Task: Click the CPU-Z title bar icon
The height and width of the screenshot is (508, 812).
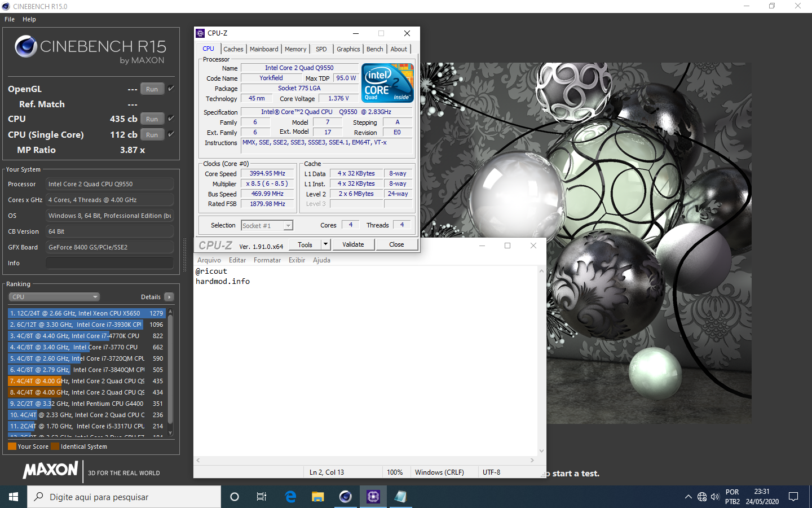Action: [200, 33]
